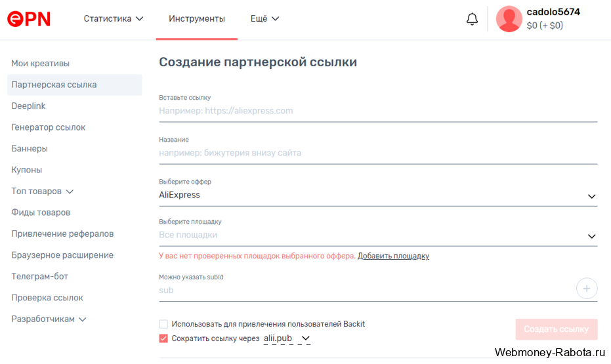Open Фиды товаров page
The width and height of the screenshot is (611, 364).
(x=41, y=212)
